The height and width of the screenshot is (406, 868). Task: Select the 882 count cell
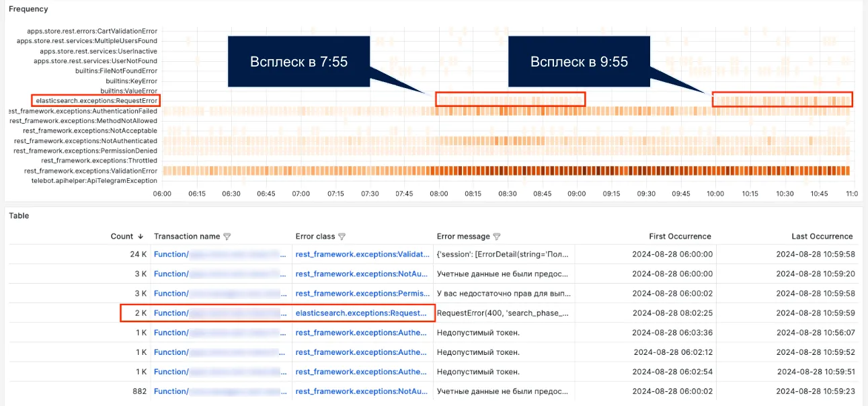point(139,391)
